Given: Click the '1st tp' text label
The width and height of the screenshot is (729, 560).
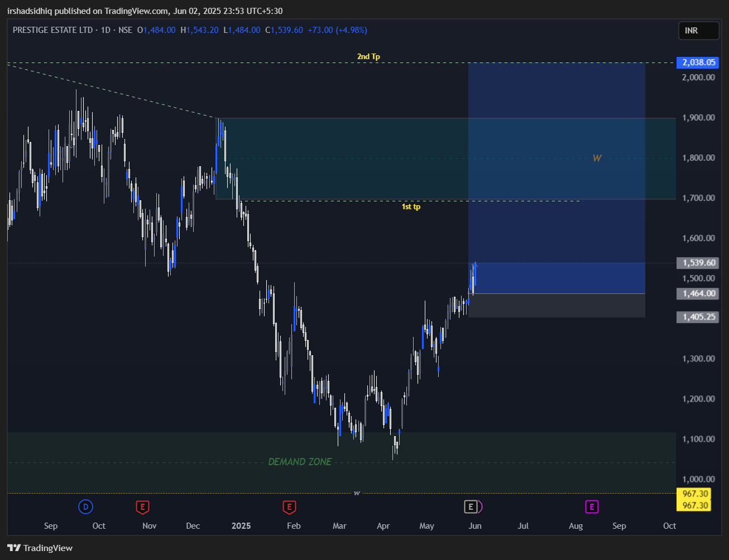Looking at the screenshot, I should 411,206.
